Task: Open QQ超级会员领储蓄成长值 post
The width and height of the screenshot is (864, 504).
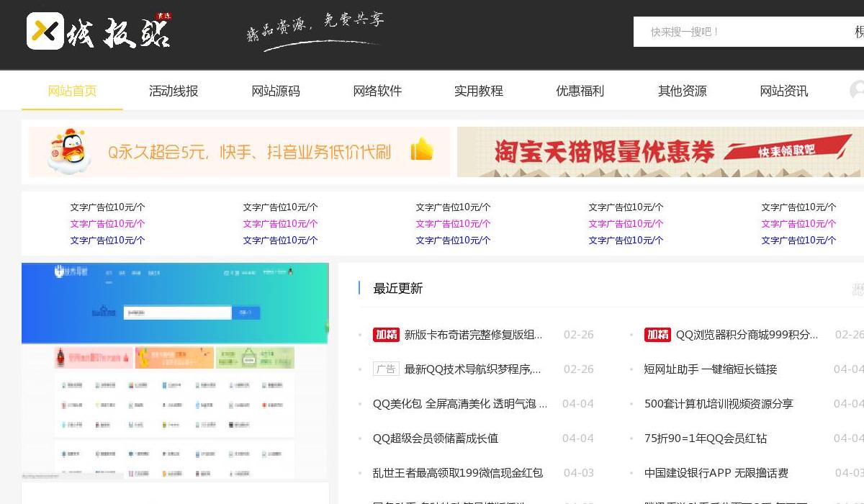Action: pos(436,438)
